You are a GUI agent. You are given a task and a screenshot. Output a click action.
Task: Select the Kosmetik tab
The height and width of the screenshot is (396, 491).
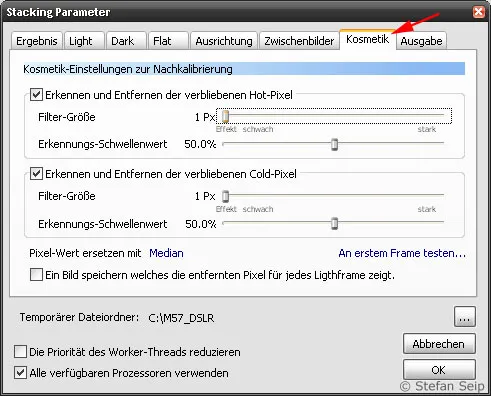coord(368,39)
